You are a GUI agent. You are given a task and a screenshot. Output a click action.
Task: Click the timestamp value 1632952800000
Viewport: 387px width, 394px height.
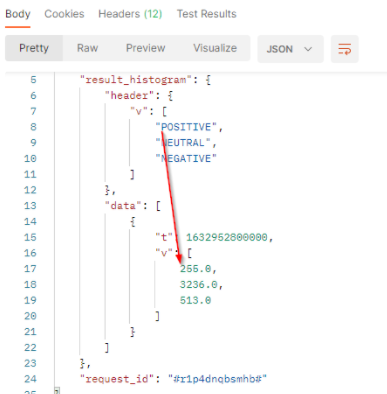point(227,237)
